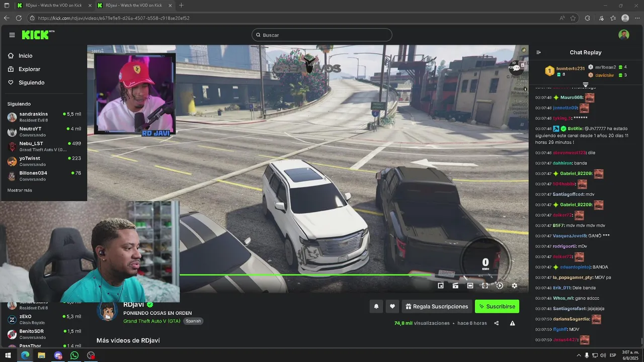Click the RDjavi channel avatar

click(107, 312)
